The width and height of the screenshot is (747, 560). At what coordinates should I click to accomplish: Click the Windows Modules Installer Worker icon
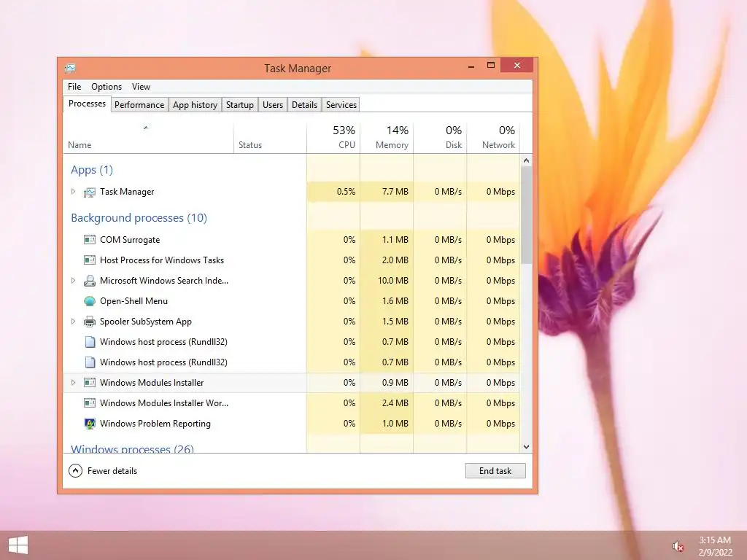pos(90,402)
